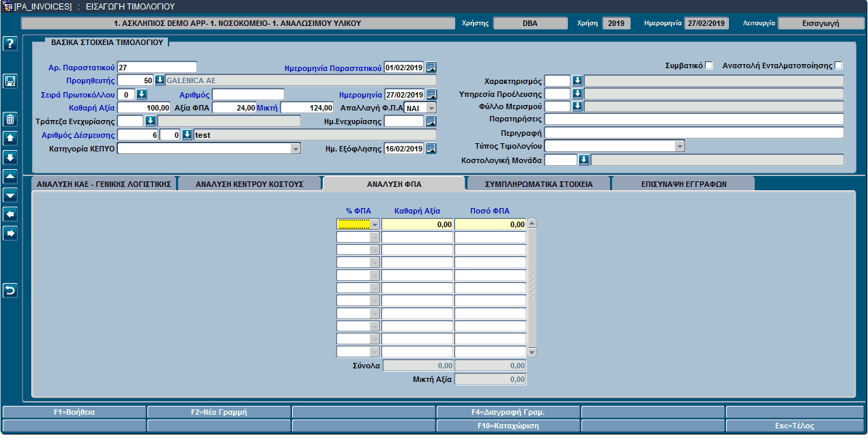Open the second row % ΦΠΑ dropdown
The width and height of the screenshot is (868, 442).
[x=375, y=237]
